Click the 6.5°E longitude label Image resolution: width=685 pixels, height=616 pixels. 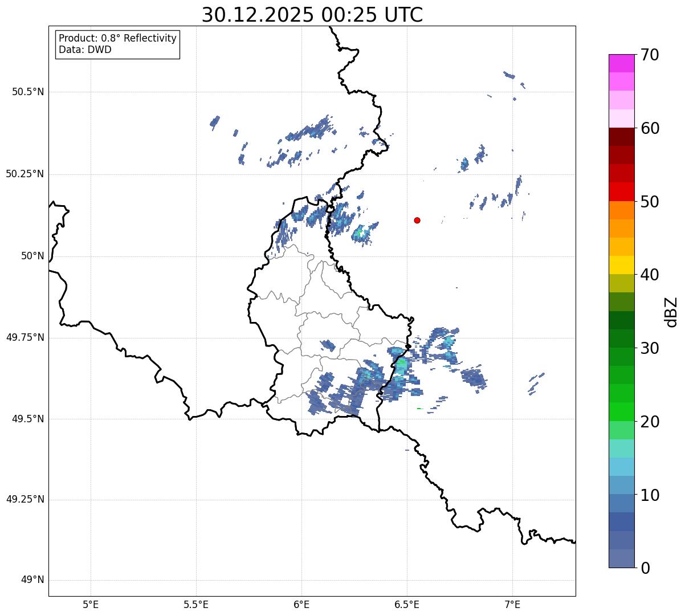[407, 605]
